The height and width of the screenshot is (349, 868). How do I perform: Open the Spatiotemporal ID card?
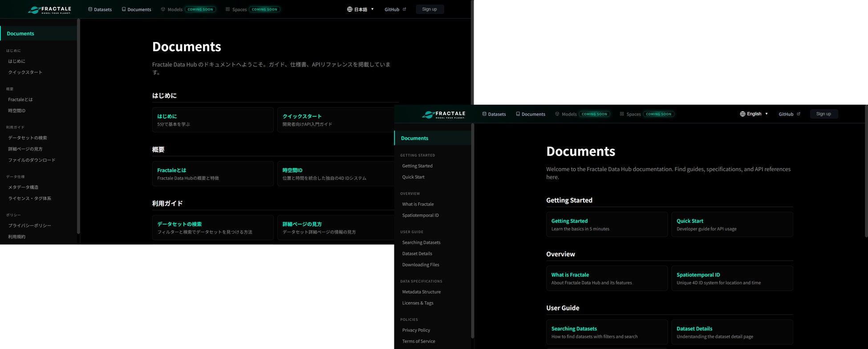click(732, 279)
